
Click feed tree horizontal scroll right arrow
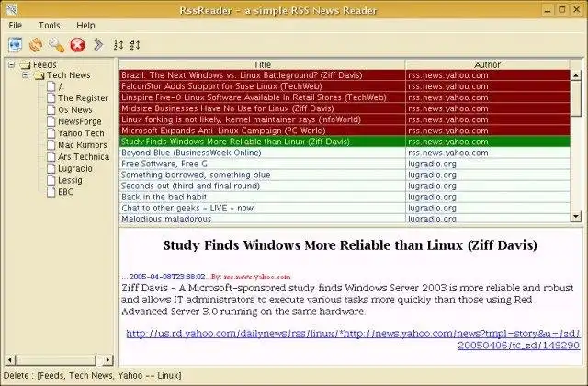click(108, 360)
